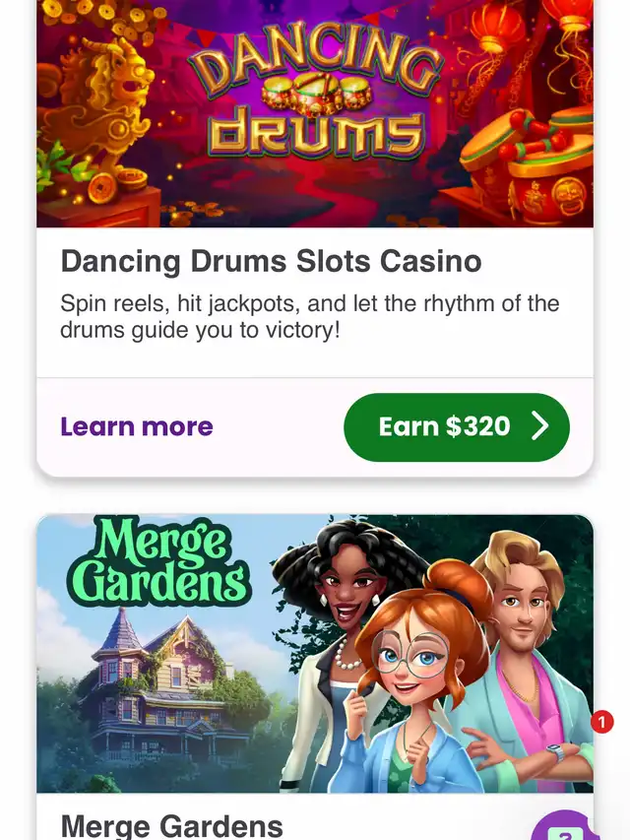
Task: Select the Merge Gardens title text
Action: point(171,826)
